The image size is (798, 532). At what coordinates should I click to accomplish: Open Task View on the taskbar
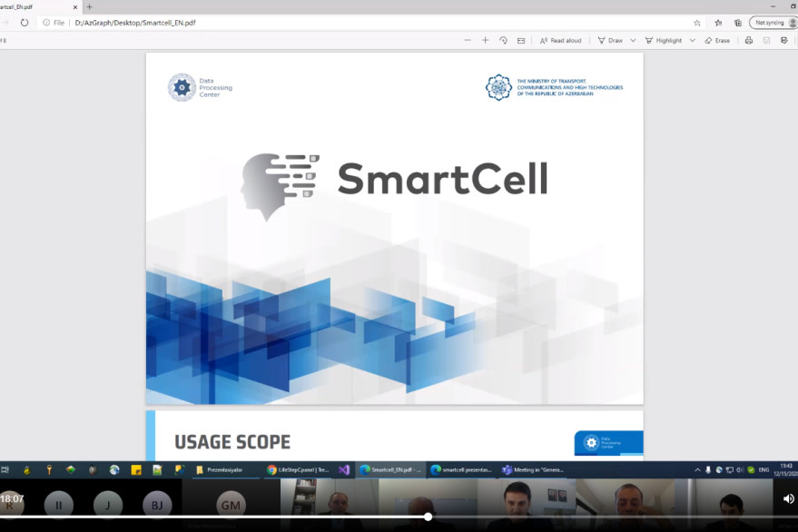point(5,470)
